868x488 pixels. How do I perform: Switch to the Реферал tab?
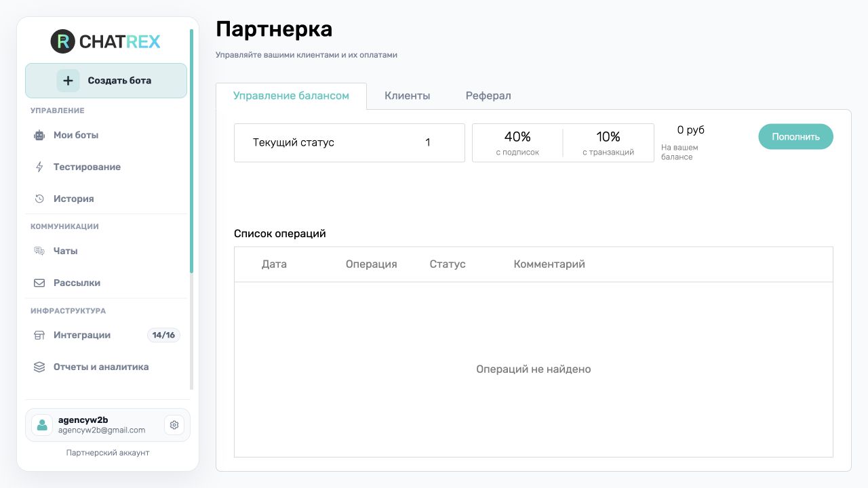coord(488,96)
